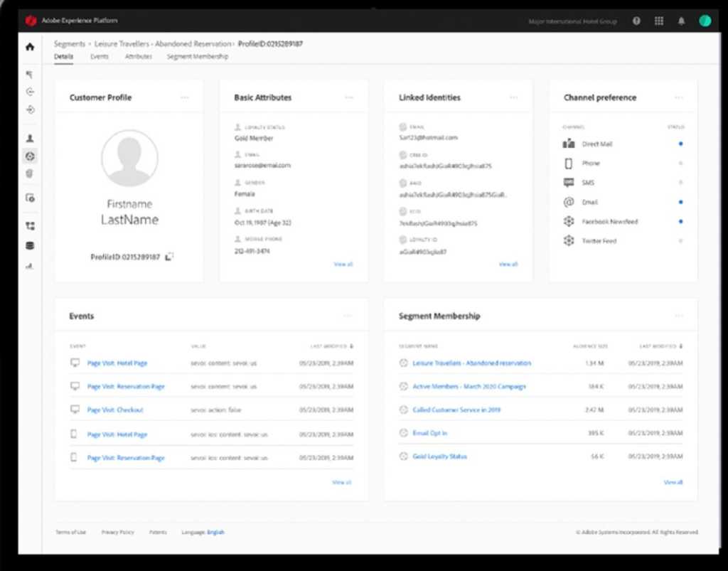Open Privacy Policy footer link
The image size is (728, 571).
117,532
